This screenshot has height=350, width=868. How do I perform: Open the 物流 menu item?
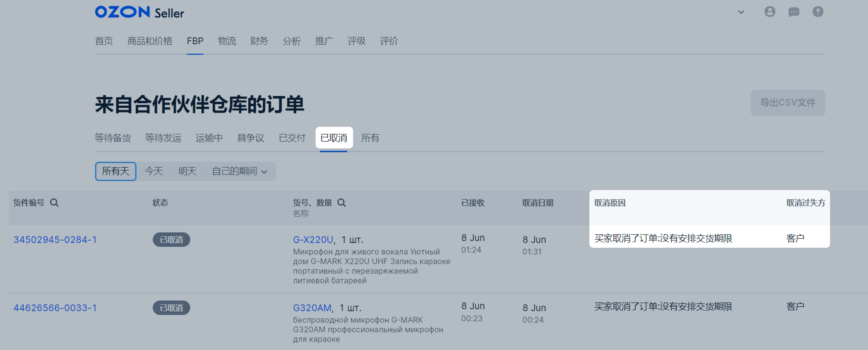pos(227,41)
